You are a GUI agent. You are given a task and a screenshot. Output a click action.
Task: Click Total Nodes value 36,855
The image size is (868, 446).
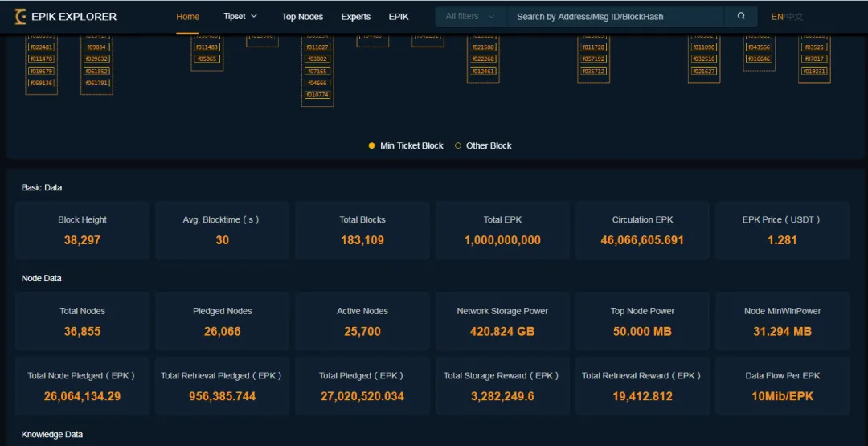83,331
